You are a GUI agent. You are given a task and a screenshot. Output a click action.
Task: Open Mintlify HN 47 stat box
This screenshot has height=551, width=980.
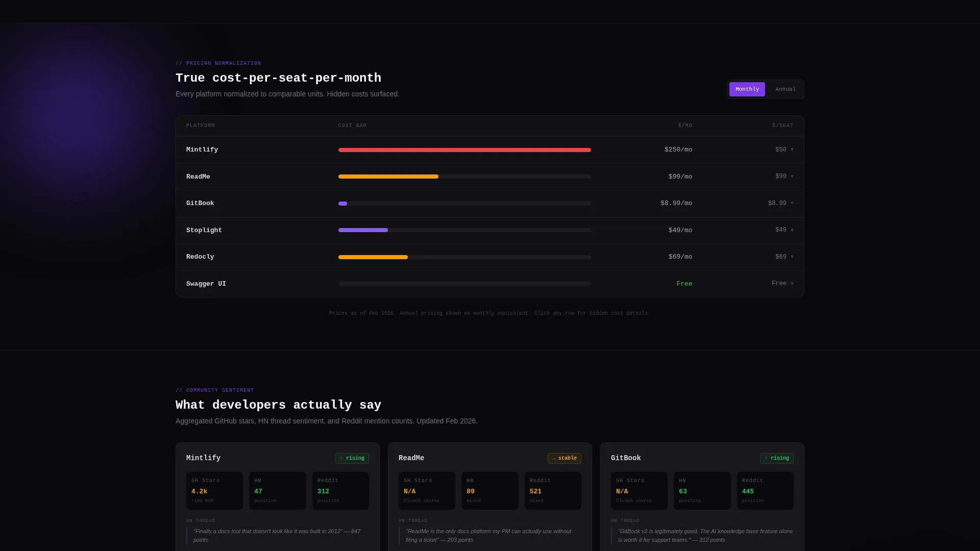[278, 491]
